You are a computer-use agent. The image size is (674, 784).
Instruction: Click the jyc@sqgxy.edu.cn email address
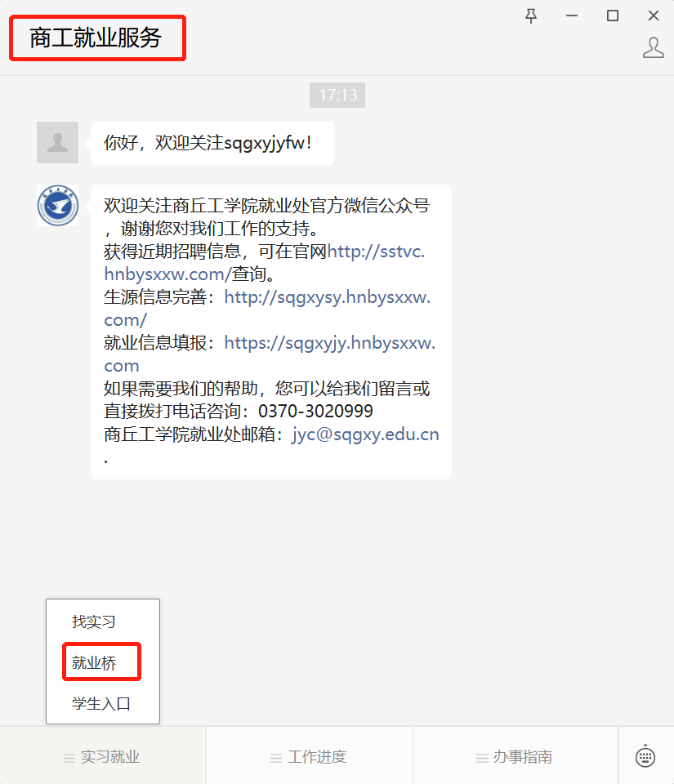[x=365, y=434]
